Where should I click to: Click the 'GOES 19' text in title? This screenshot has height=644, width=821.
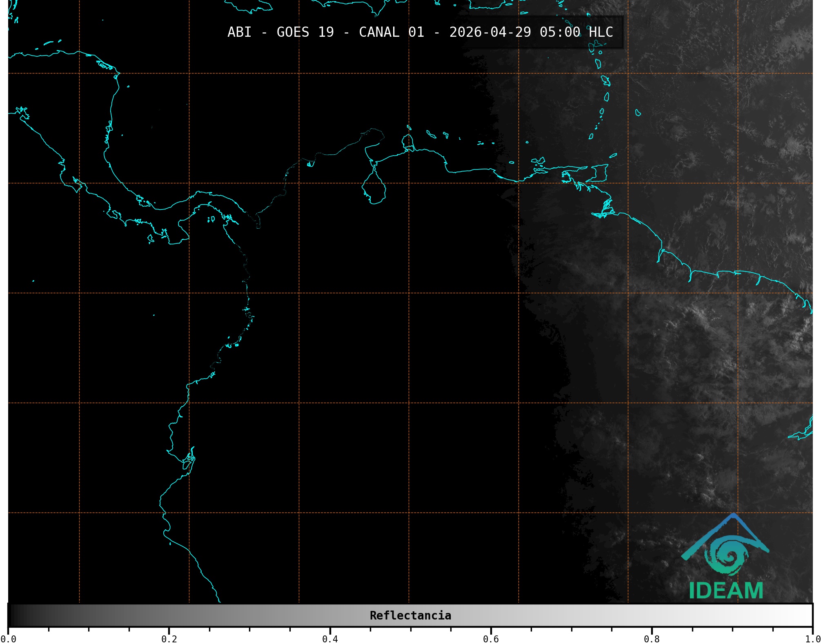(305, 32)
